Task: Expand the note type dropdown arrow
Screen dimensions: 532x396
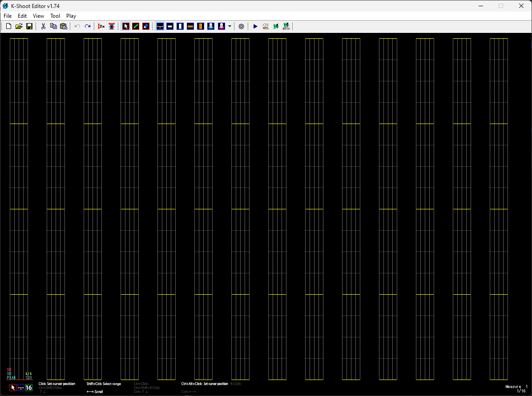Action: 230,27
